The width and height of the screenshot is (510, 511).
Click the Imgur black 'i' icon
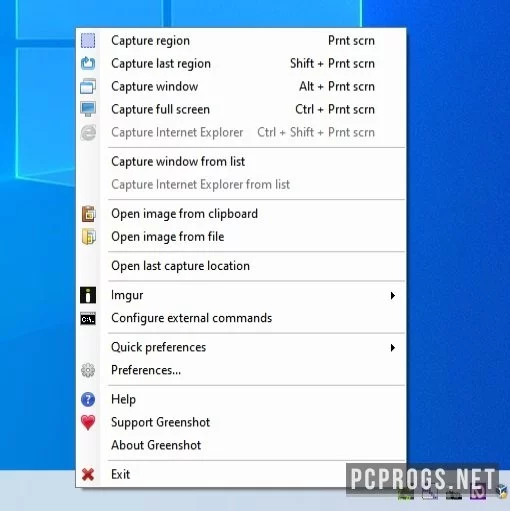point(88,295)
